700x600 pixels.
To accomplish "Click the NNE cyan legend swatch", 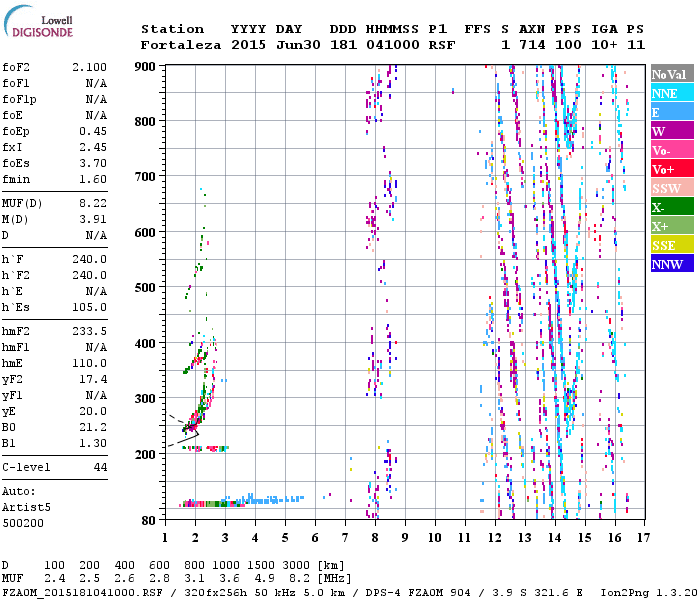I will [x=670, y=94].
